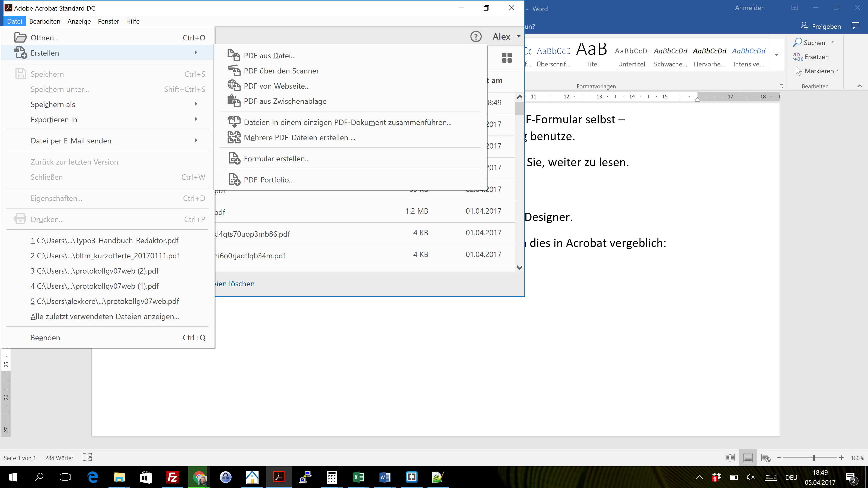Image resolution: width=868 pixels, height=488 pixels.
Task: Click the PDF-Portfolio icon
Action: point(234,179)
